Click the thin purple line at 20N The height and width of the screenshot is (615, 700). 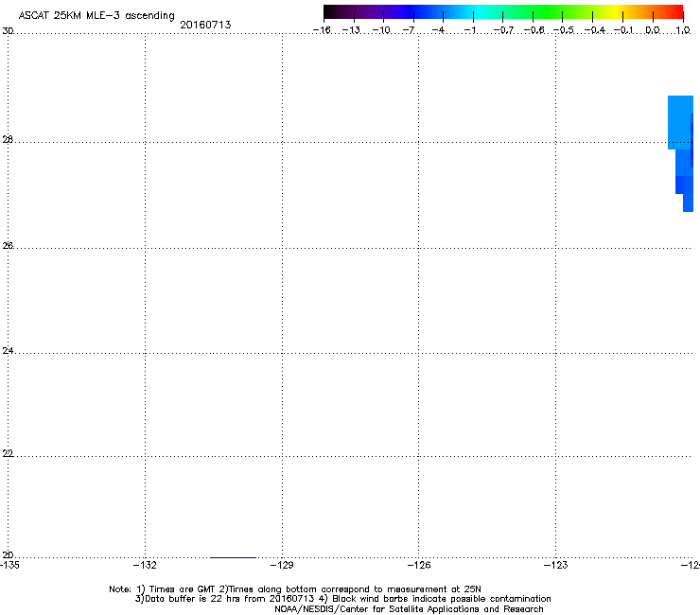233,557
